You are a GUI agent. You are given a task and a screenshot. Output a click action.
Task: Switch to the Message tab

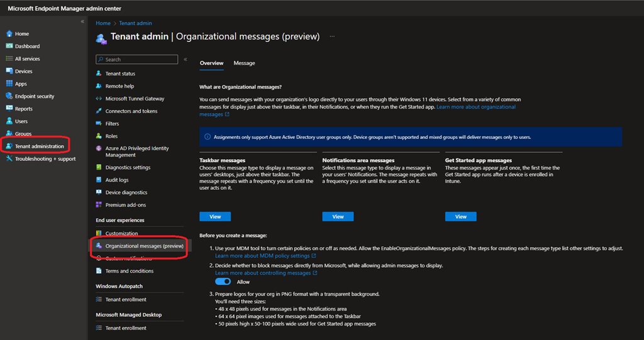(244, 63)
